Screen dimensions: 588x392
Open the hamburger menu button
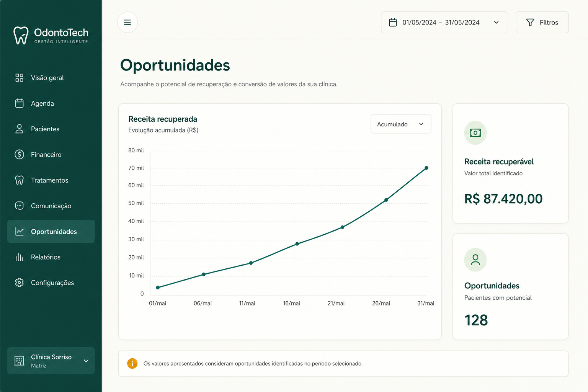[127, 22]
